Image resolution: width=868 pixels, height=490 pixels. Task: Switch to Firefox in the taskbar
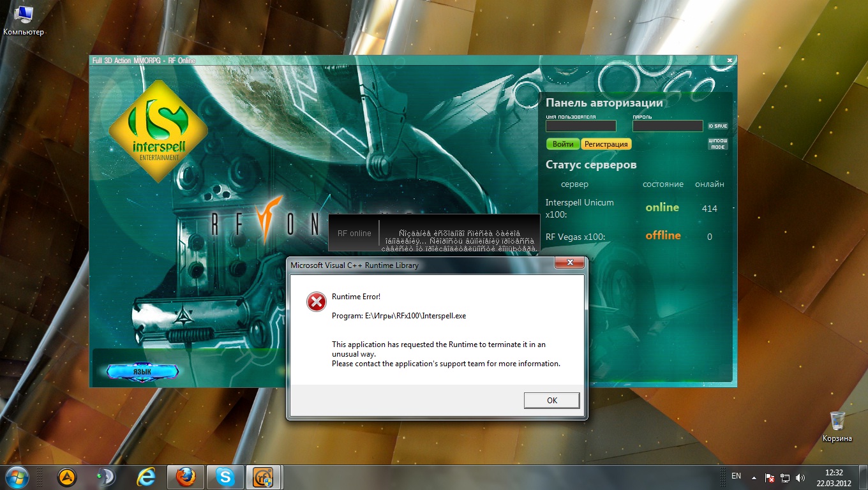[x=185, y=477]
